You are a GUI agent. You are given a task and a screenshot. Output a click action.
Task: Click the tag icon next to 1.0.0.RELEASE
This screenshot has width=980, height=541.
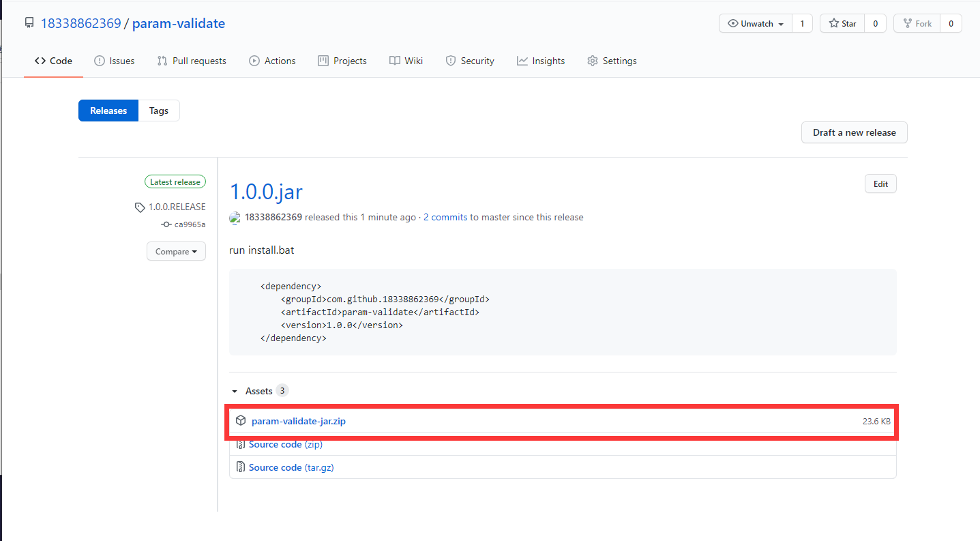(x=140, y=207)
